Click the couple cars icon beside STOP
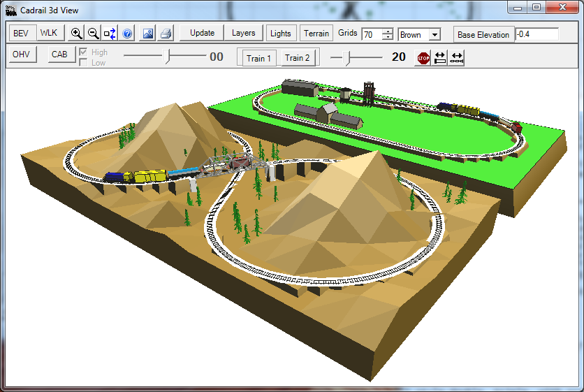 tap(440, 58)
